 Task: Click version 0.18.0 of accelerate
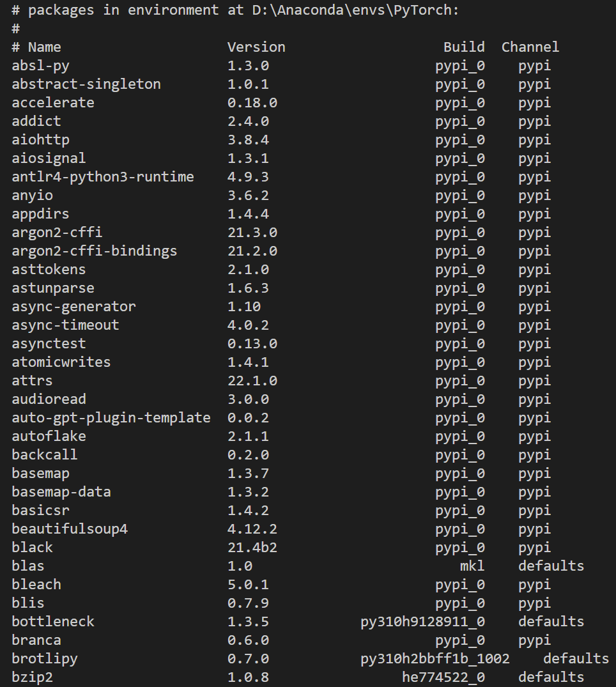pos(252,102)
